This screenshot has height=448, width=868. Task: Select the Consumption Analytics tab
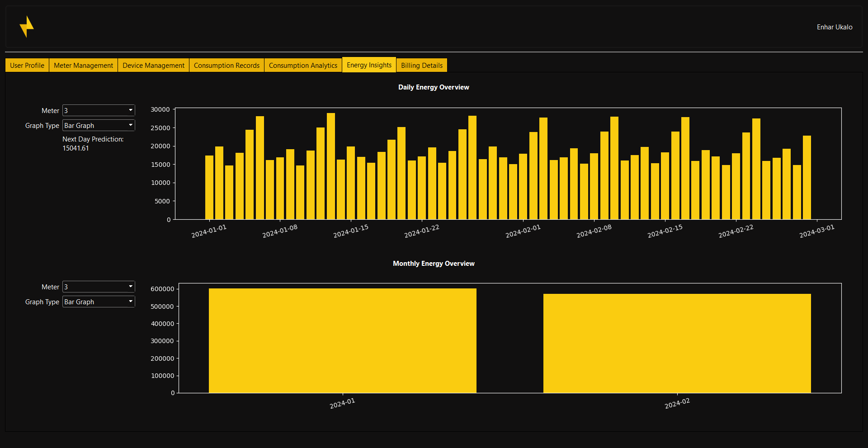(x=303, y=65)
